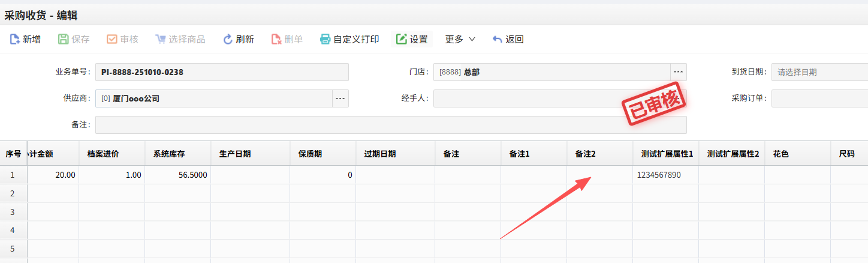Expand the 更多 dropdown menu
Image resolution: width=868 pixels, height=263 pixels.
(x=460, y=40)
